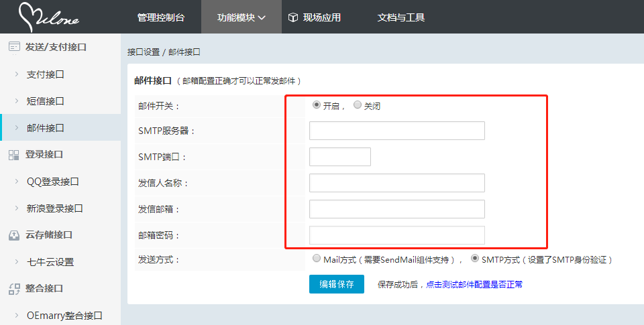Open 短信接口 in the sidebar
This screenshot has height=325, width=644.
tap(45, 101)
